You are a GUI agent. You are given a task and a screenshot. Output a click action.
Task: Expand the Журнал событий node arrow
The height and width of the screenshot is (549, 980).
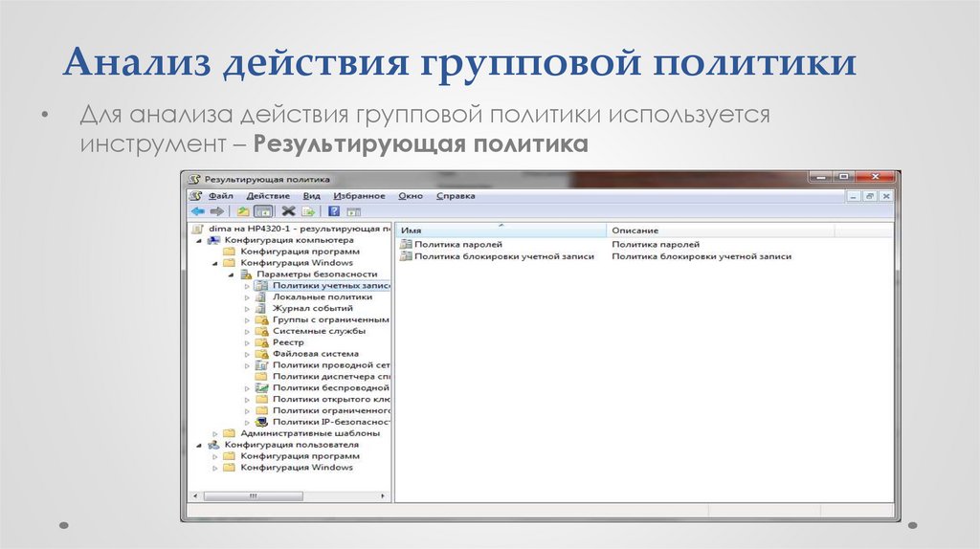coord(247,309)
